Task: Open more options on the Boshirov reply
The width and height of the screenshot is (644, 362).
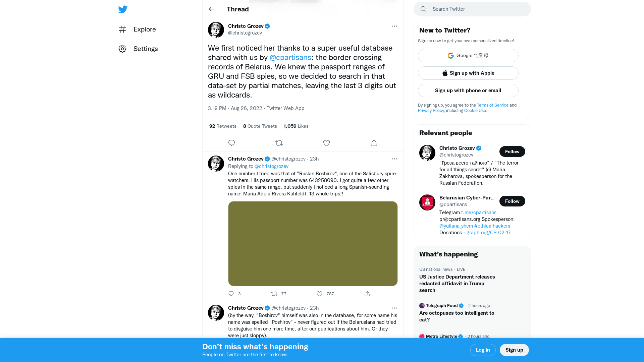Action: (x=394, y=159)
